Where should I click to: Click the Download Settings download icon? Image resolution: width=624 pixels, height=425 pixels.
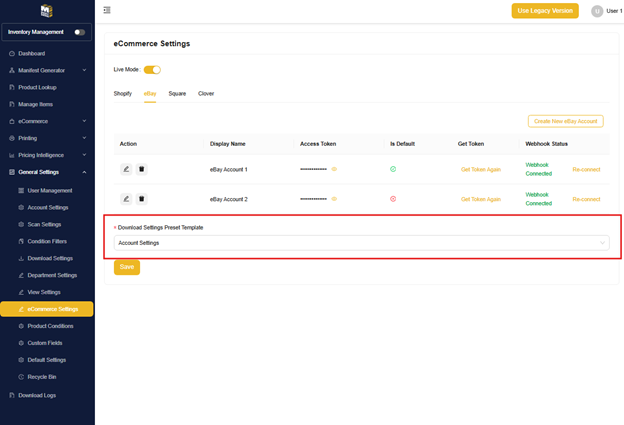point(21,258)
